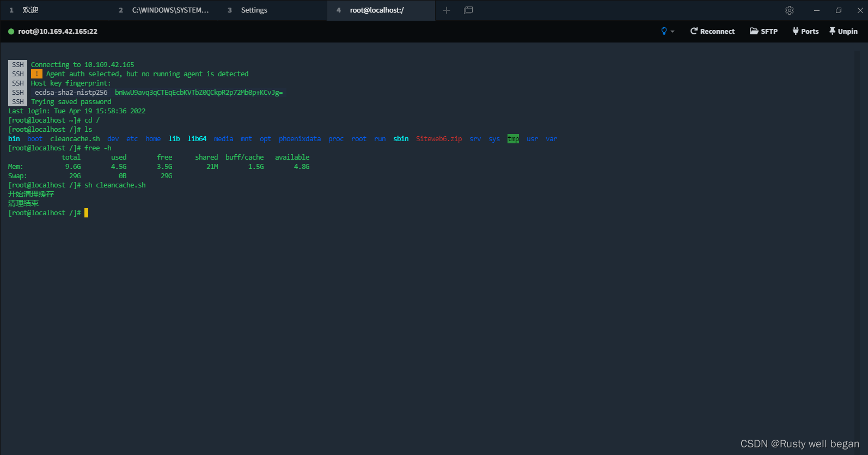Click the phoenixdata directory name
This screenshot has height=455, width=868.
[x=299, y=139]
